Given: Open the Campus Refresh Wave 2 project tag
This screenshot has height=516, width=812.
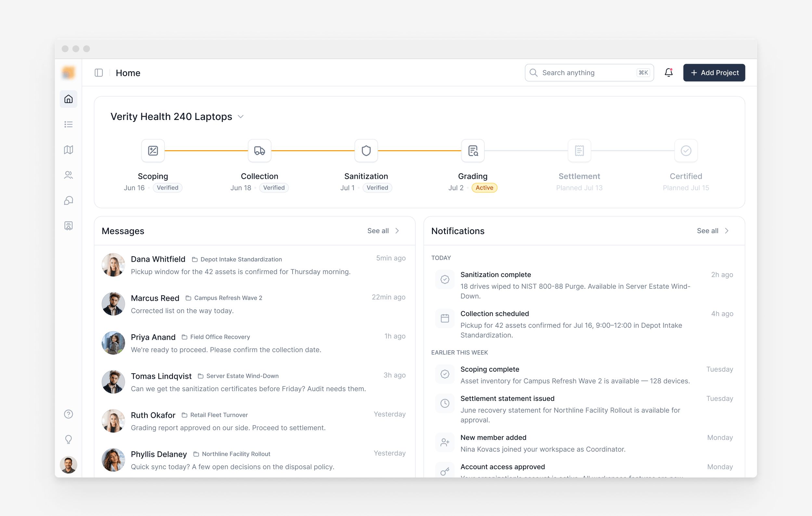Looking at the screenshot, I should (224, 298).
